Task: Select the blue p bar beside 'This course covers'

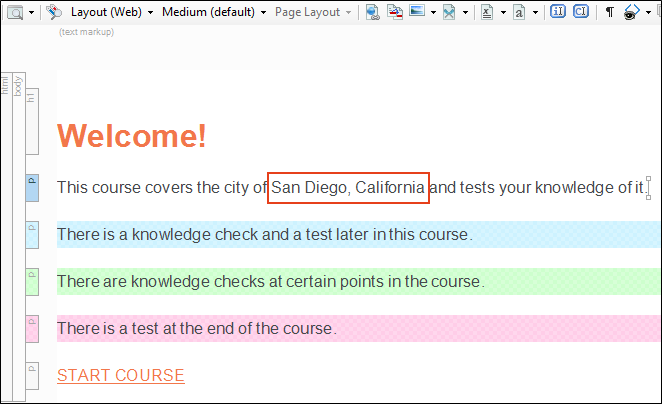Action: click(32, 188)
